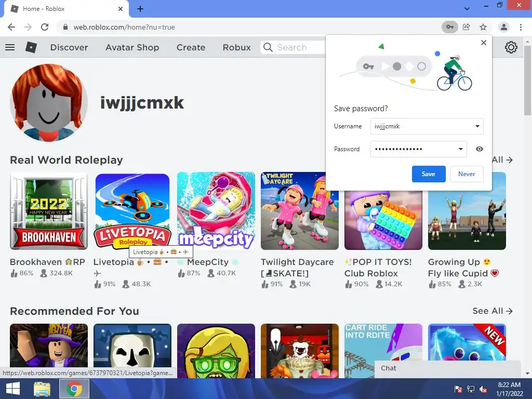Viewport: 532px width, 399px height.
Task: Open the Discover nav item
Action: click(69, 47)
